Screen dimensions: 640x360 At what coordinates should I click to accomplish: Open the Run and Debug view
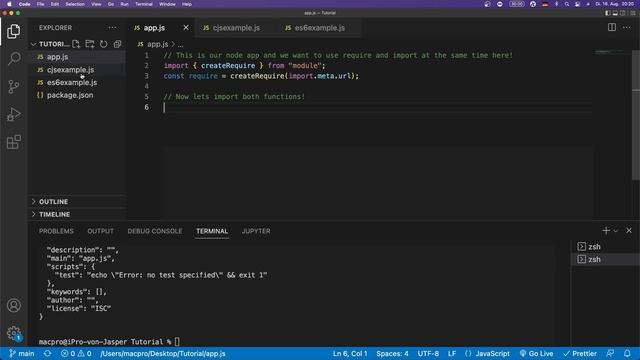(x=13, y=114)
